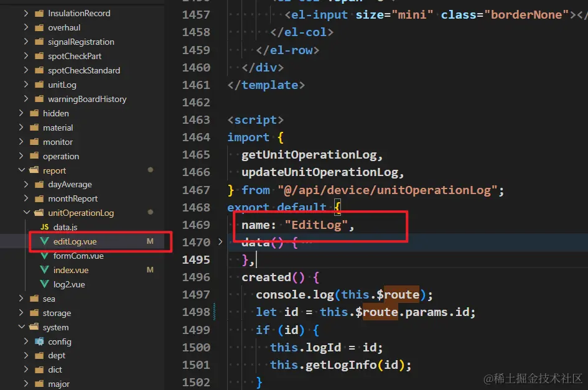Open the formCom.vue file
The width and height of the screenshot is (588, 390).
coord(78,256)
